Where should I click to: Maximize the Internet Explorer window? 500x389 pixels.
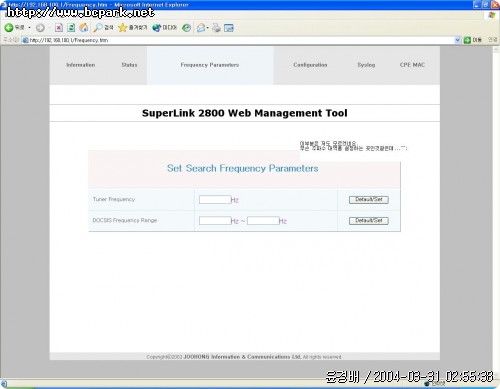486,5
